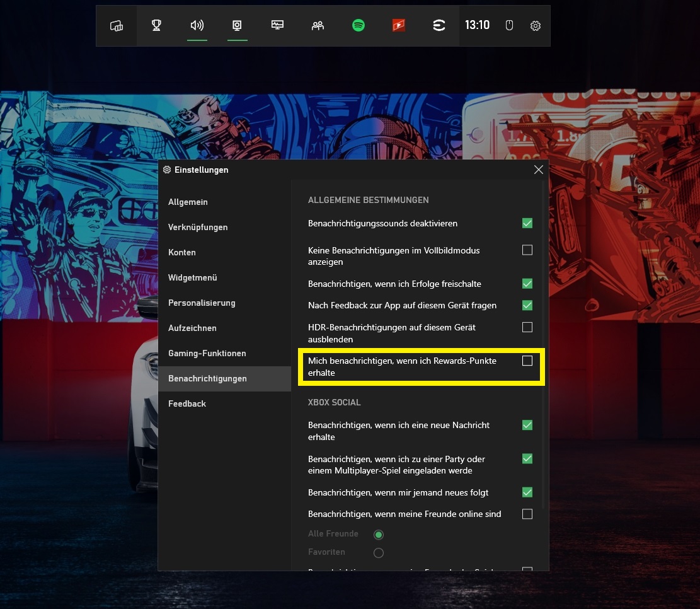
Task: Enable notifications for Rewards-Punkte
Action: 527,361
